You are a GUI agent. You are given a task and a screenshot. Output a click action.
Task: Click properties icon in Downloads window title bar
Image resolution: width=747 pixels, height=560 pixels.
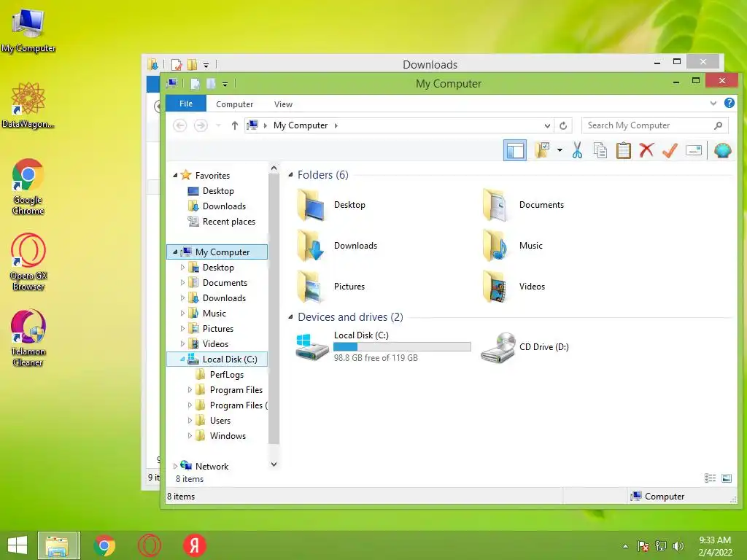pos(177,64)
